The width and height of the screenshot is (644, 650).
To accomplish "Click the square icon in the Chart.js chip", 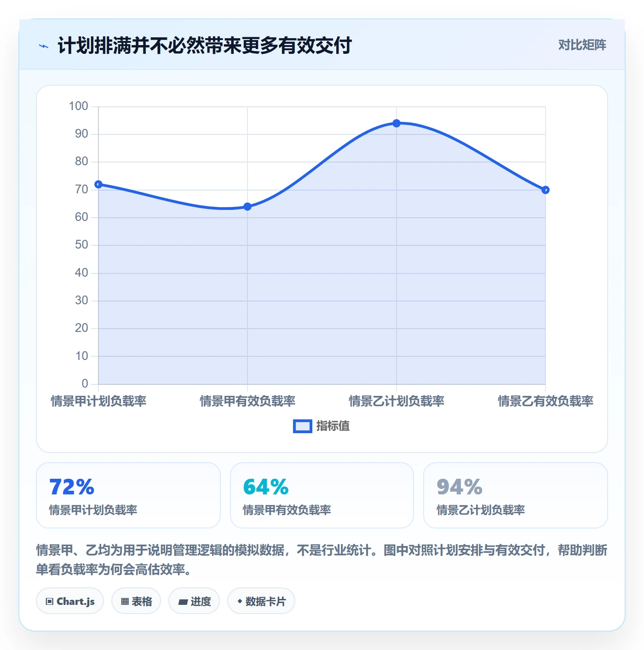I will point(50,601).
